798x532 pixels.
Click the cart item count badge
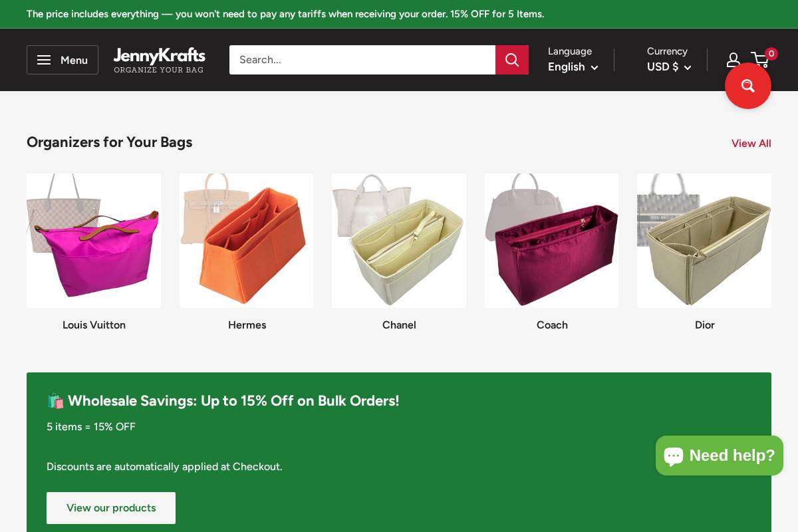(771, 54)
